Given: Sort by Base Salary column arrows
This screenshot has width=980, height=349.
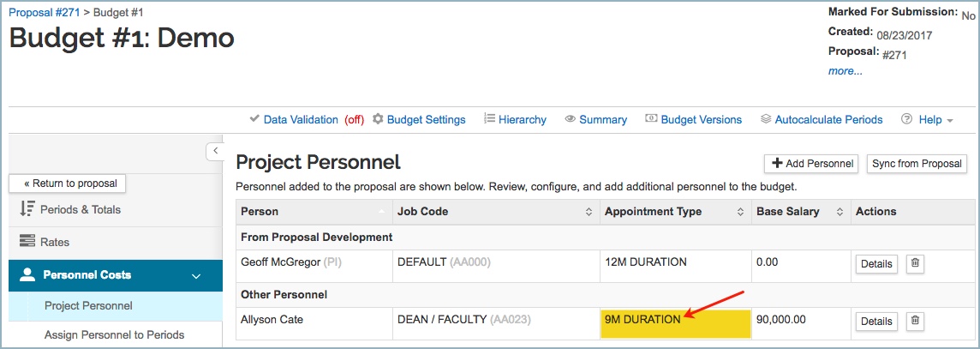Looking at the screenshot, I should tap(840, 212).
